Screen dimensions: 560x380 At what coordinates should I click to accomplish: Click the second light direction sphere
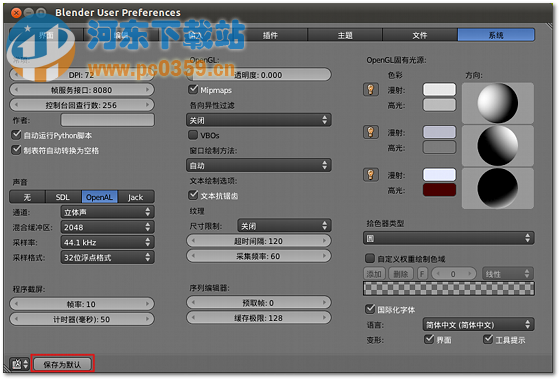point(498,145)
